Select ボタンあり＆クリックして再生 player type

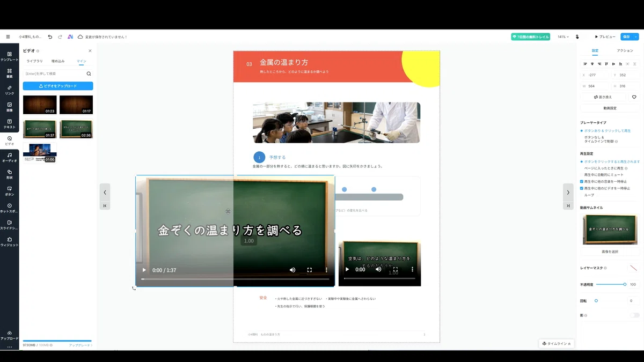tap(605, 131)
